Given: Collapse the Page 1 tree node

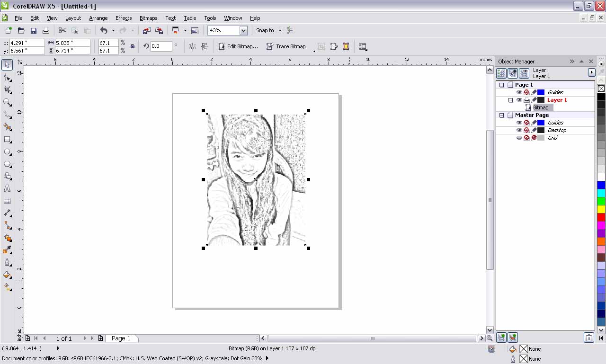Looking at the screenshot, I should [501, 85].
